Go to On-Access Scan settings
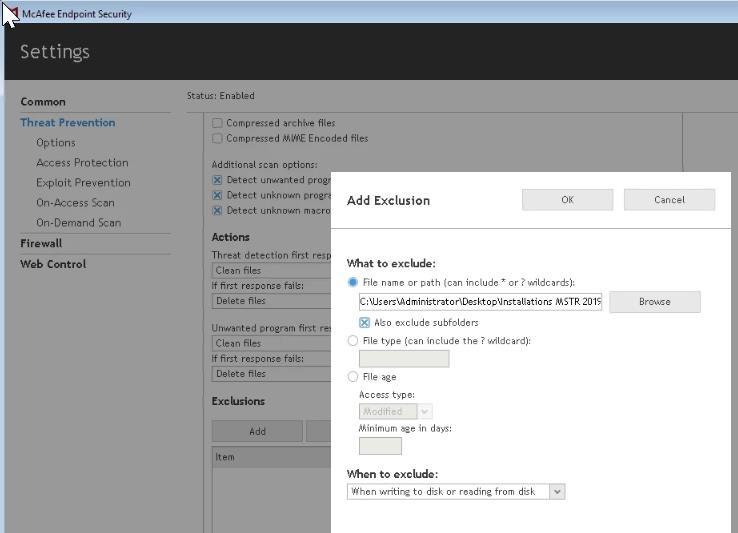Viewport: 738px width, 533px height. click(x=75, y=202)
